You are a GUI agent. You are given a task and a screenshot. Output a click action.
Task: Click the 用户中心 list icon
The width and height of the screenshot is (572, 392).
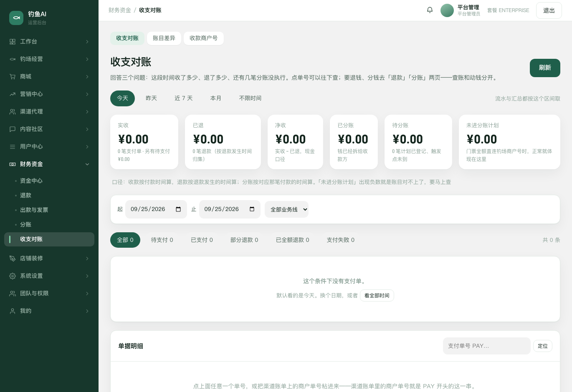(x=13, y=147)
